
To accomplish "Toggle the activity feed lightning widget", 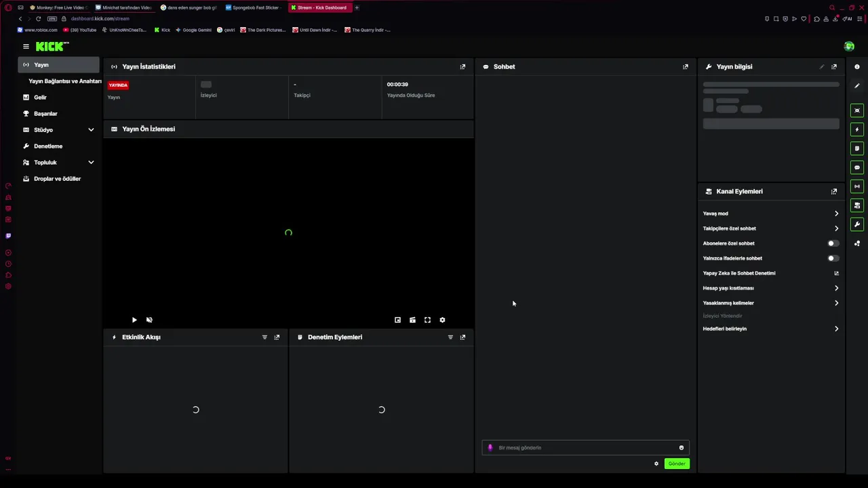I will (857, 129).
